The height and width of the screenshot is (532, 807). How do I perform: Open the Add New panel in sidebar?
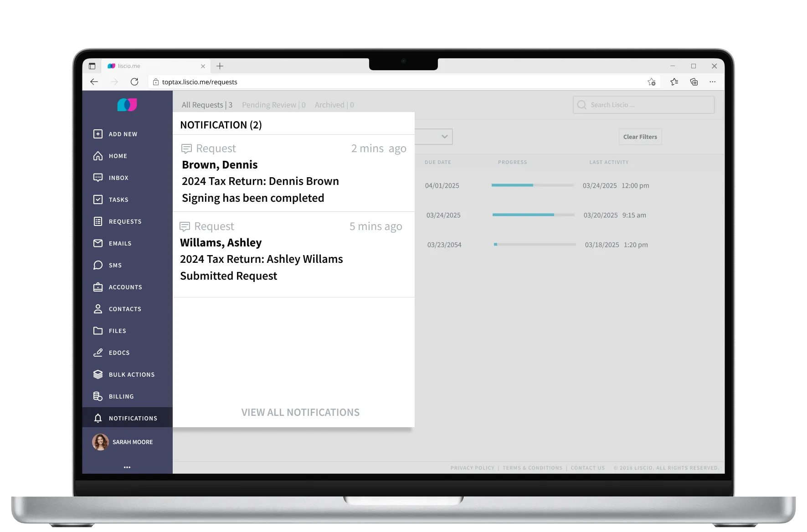[x=122, y=134]
